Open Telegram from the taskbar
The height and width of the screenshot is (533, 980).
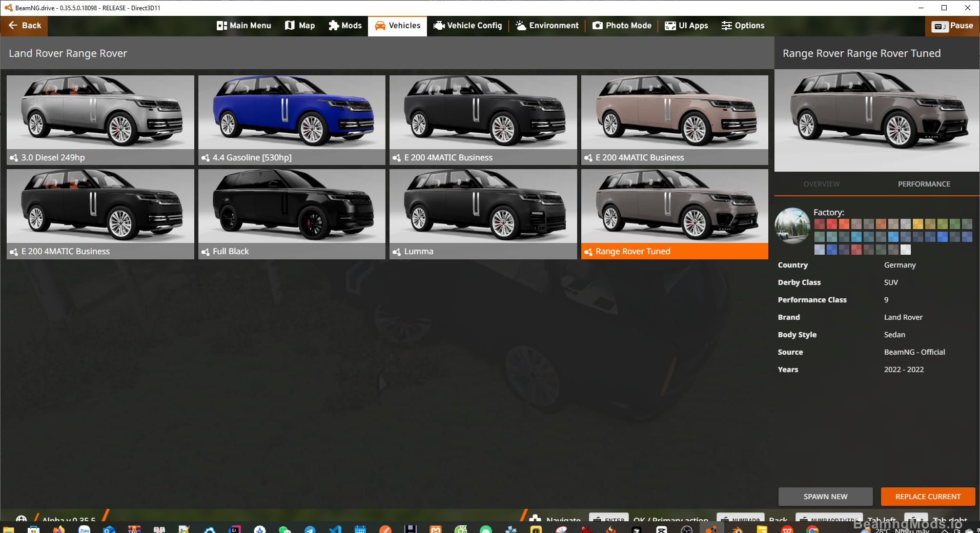310,529
